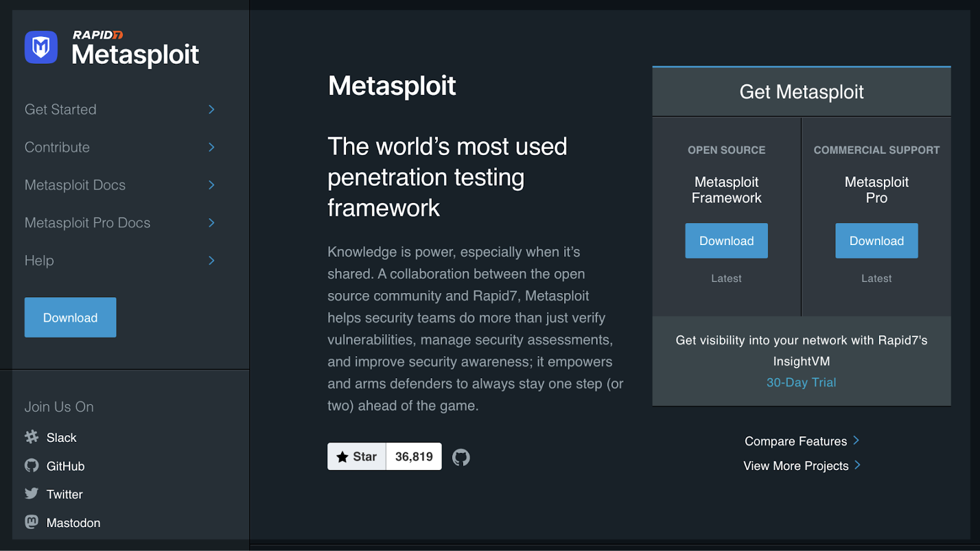The width and height of the screenshot is (980, 551).
Task: Download Metasploit Framework open source
Action: pyautogui.click(x=726, y=241)
